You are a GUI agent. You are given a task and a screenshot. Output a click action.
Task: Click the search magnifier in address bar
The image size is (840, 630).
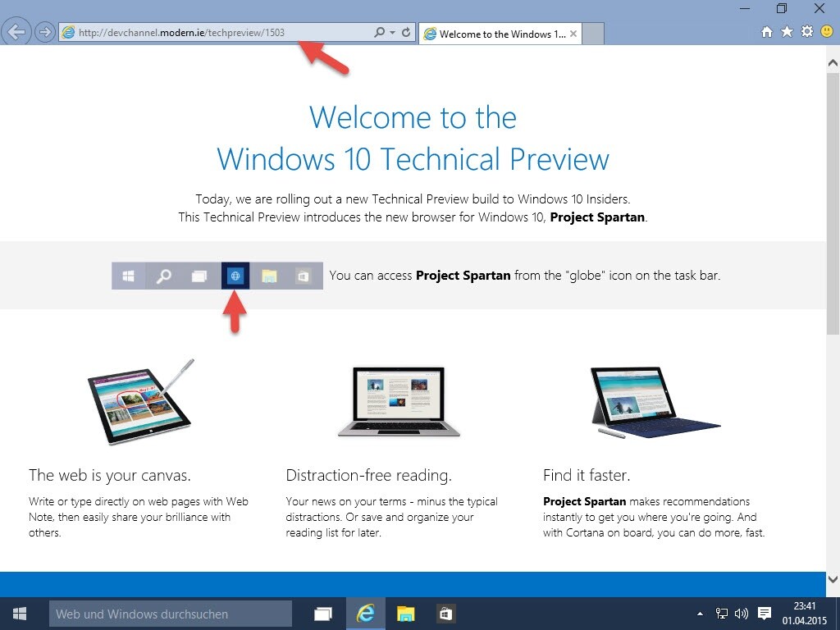tap(379, 33)
